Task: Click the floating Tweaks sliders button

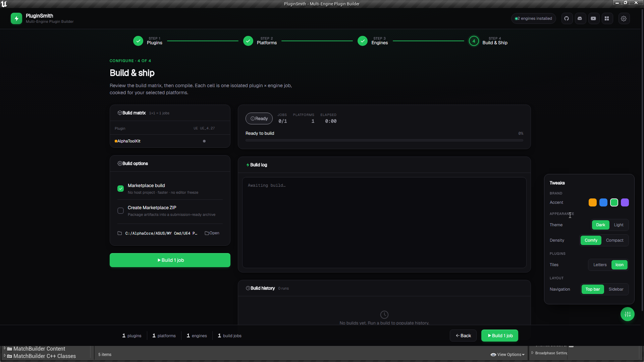Action: 628,314
